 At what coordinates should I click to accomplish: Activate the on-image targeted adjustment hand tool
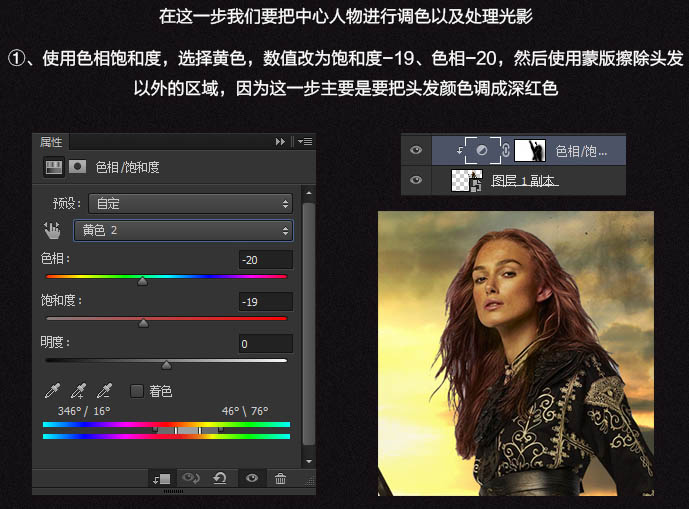pyautogui.click(x=52, y=230)
